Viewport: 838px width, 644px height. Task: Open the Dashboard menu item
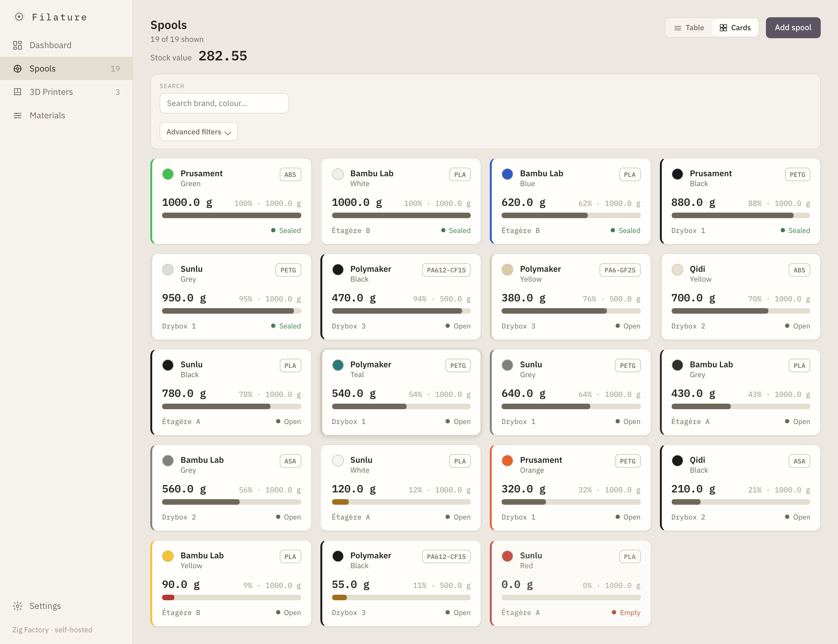click(x=66, y=45)
